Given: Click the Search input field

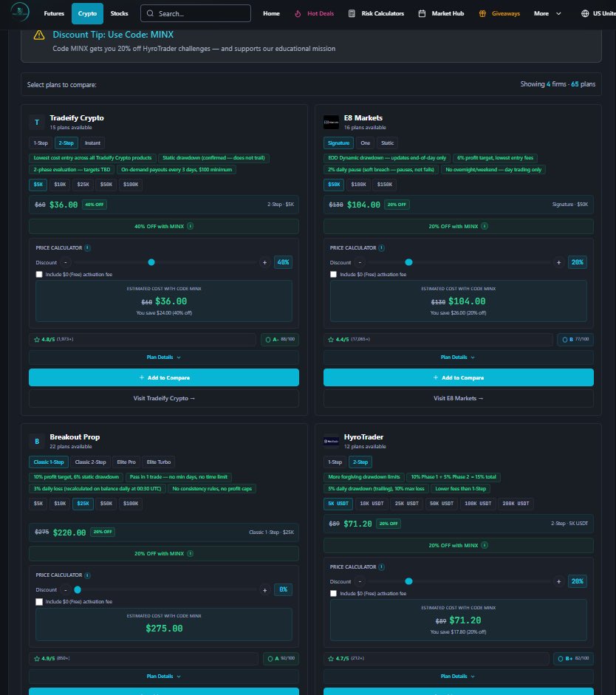Looking at the screenshot, I should click(196, 13).
